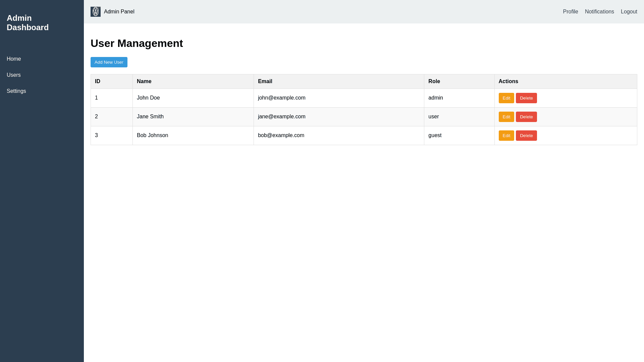Edit the Bob Johnson entry

506,136
